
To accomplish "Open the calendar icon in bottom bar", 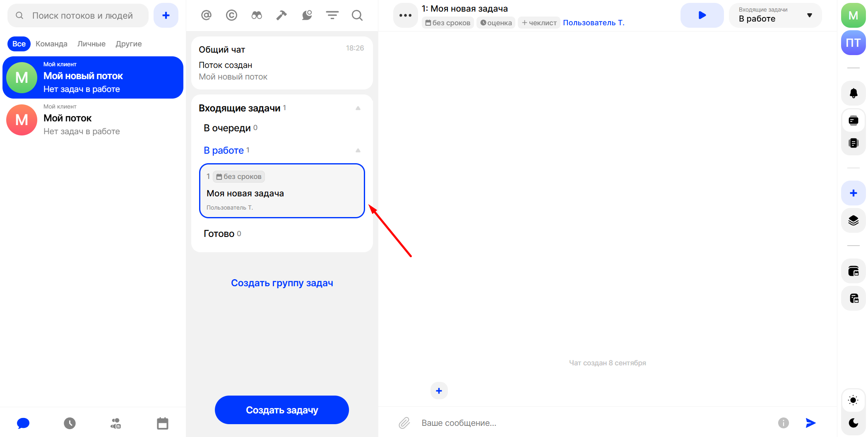I will (163, 423).
